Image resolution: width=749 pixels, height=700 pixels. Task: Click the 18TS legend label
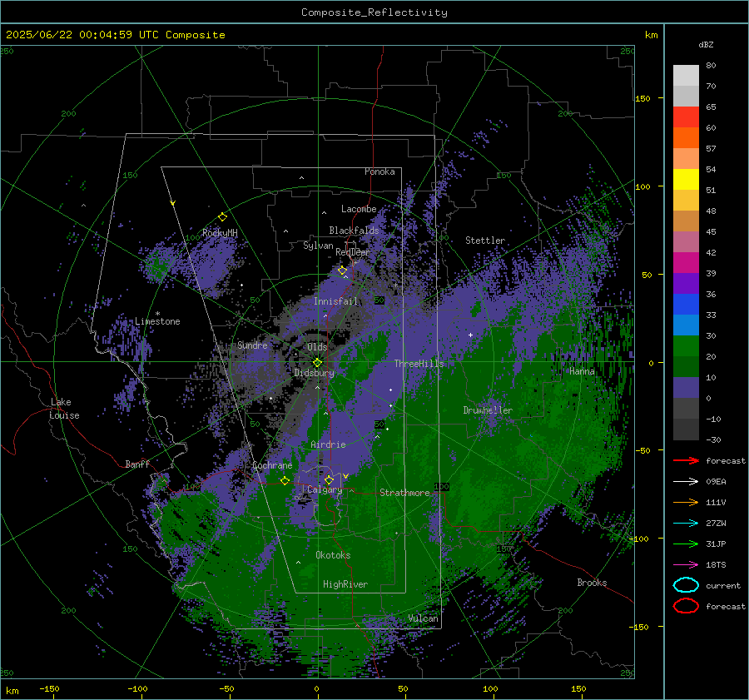coord(716,565)
